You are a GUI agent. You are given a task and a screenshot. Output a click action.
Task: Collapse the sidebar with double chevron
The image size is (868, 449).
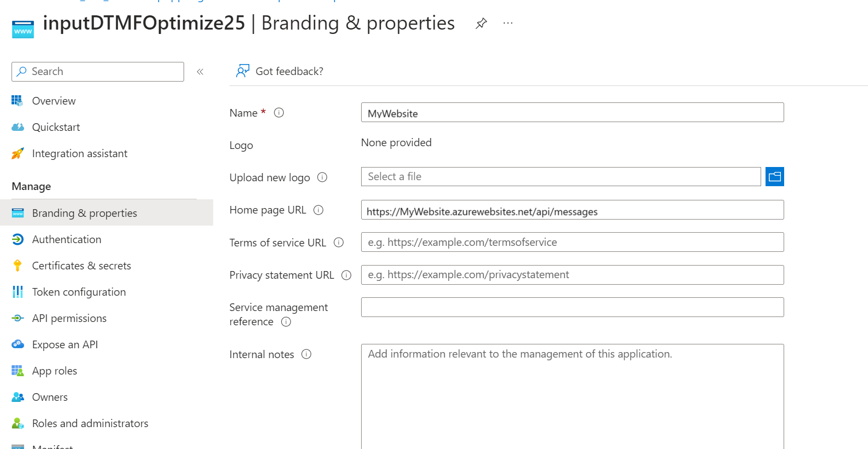[200, 72]
